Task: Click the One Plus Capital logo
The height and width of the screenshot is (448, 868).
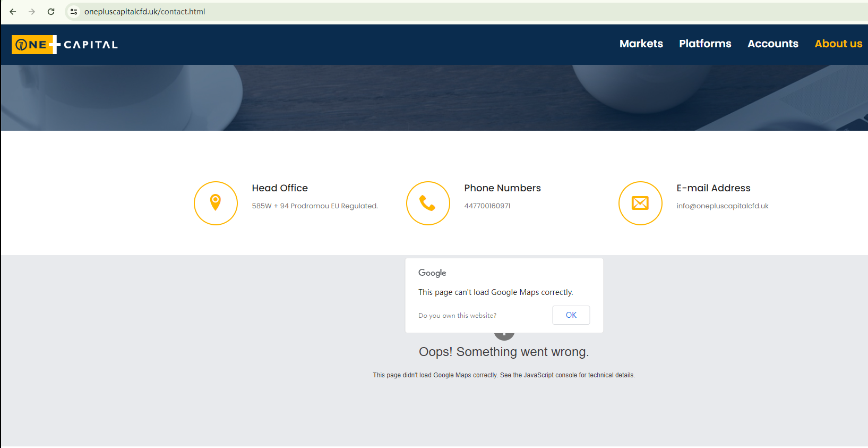Action: coord(65,45)
